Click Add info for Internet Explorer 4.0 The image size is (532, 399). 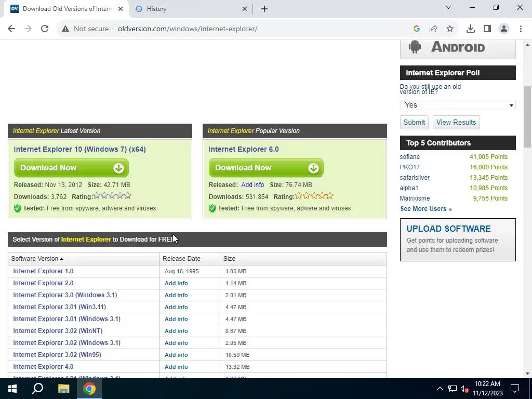[x=176, y=367]
